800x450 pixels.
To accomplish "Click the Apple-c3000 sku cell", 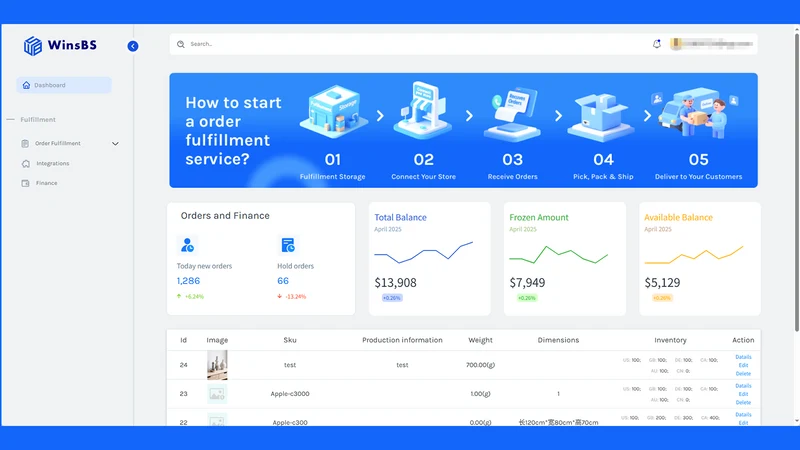I will point(290,394).
